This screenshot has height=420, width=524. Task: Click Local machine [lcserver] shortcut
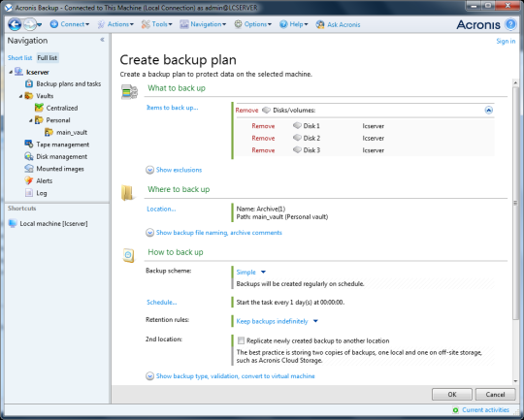[53, 223]
